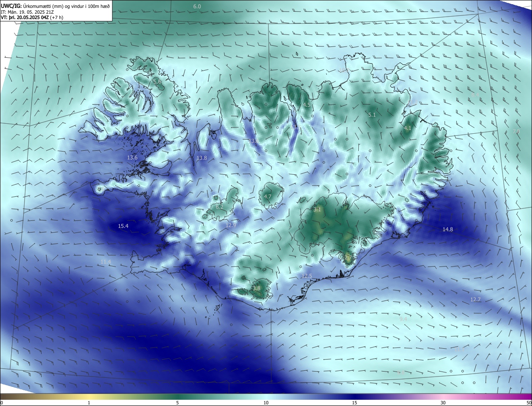Click the '6.2' value on the western glacier
This screenshot has width=532, height=406.
click(219, 207)
